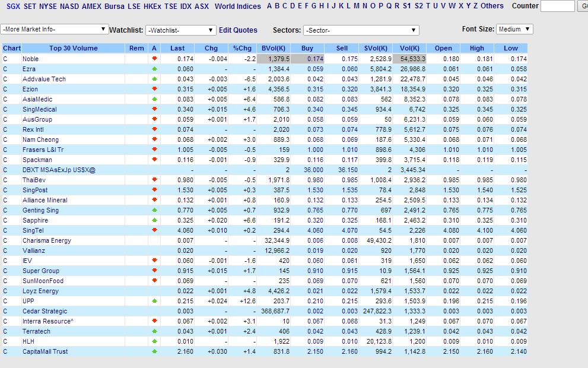This screenshot has height=368, width=588.
Task: Click red down arrow in SingPost row
Action: (x=154, y=190)
